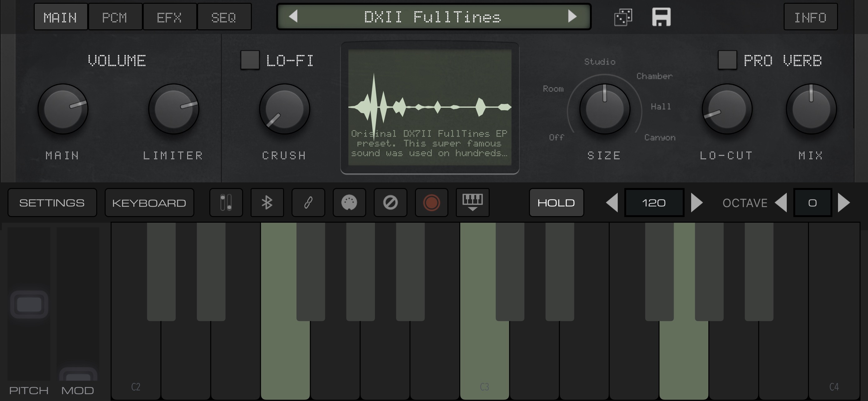The image size is (868, 401).
Task: Enable the LO-FI checkbox
Action: (250, 60)
